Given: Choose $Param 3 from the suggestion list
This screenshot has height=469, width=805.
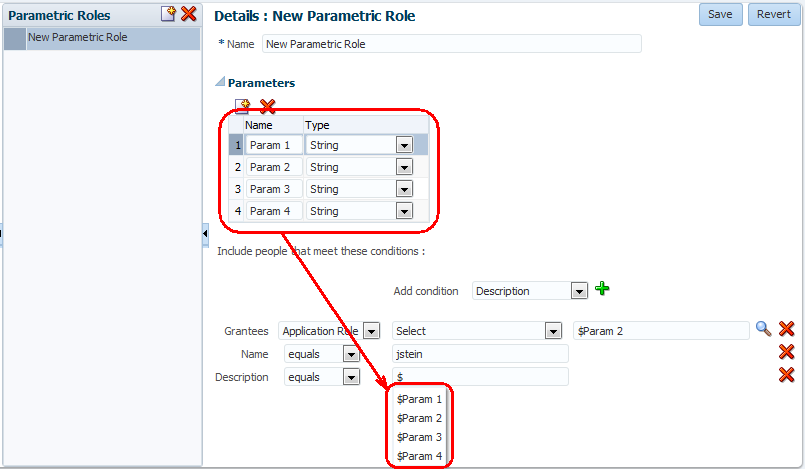Looking at the screenshot, I should point(419,437).
